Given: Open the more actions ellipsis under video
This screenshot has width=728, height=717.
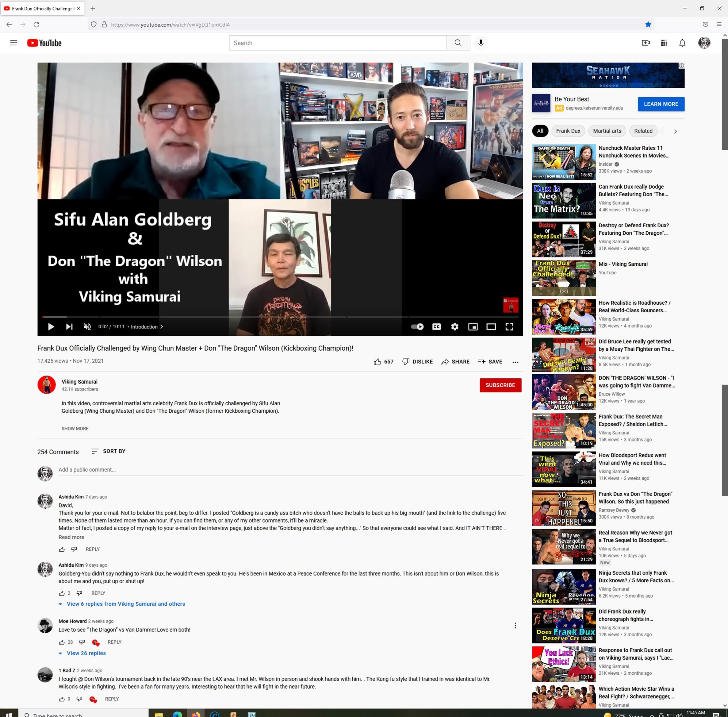Looking at the screenshot, I should click(x=515, y=362).
